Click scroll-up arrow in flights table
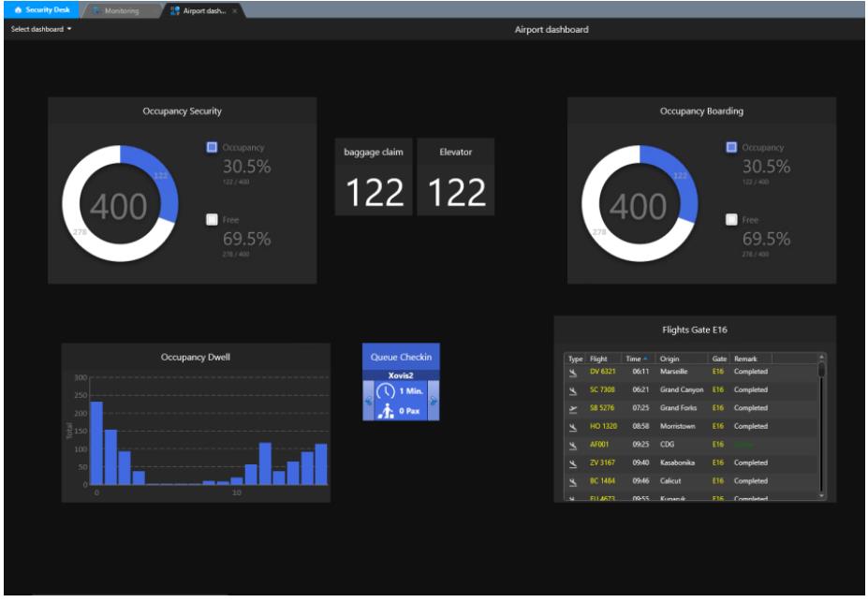Image resolution: width=868 pixels, height=602 pixels. [x=822, y=357]
